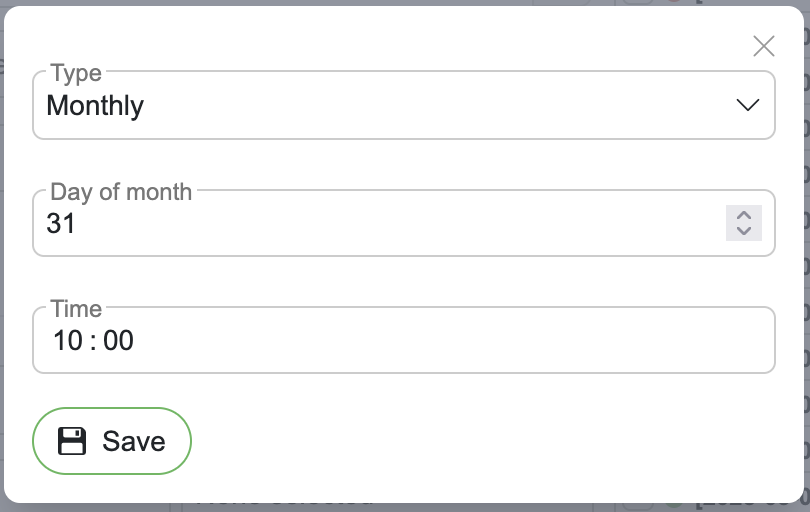Viewport: 810px width, 512px height.
Task: Click the chevron arrow in Type field
Action: point(747,105)
